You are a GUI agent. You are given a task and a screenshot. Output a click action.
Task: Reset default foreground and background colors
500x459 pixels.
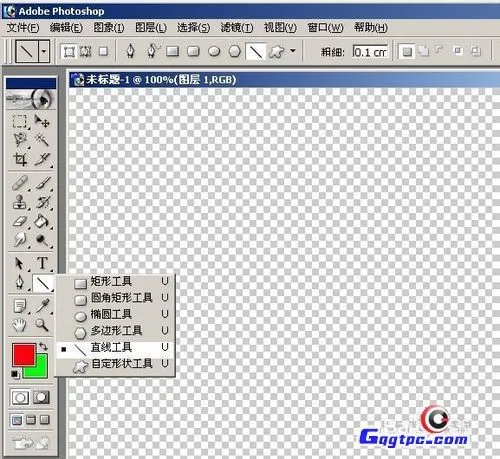coord(15,374)
